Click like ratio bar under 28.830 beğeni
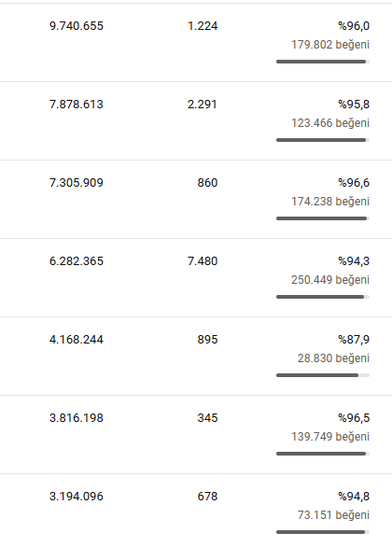 pos(323,375)
